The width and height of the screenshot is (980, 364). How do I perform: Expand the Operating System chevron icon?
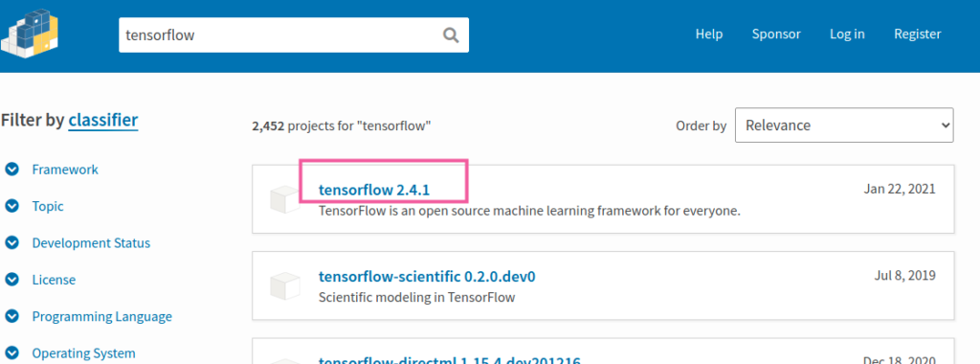pyautogui.click(x=11, y=353)
